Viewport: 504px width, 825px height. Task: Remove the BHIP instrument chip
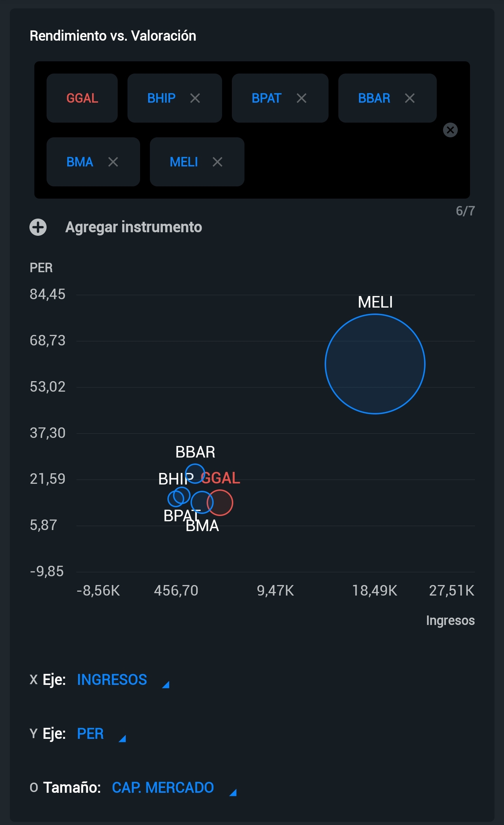click(x=195, y=98)
